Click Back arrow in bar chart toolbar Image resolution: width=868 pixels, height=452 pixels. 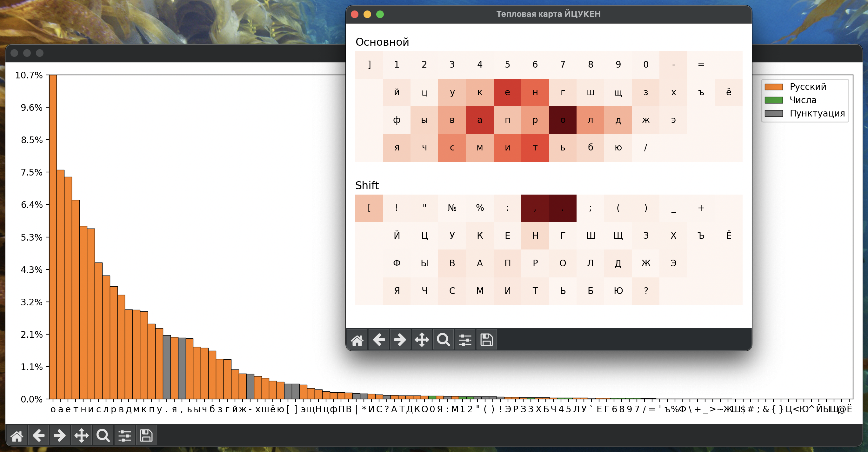(x=38, y=435)
